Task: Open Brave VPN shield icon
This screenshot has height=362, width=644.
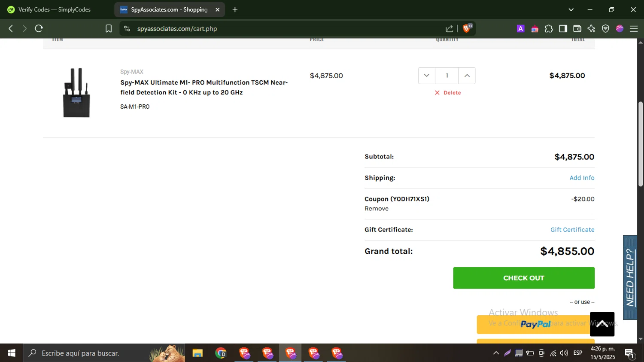Action: 605,29
